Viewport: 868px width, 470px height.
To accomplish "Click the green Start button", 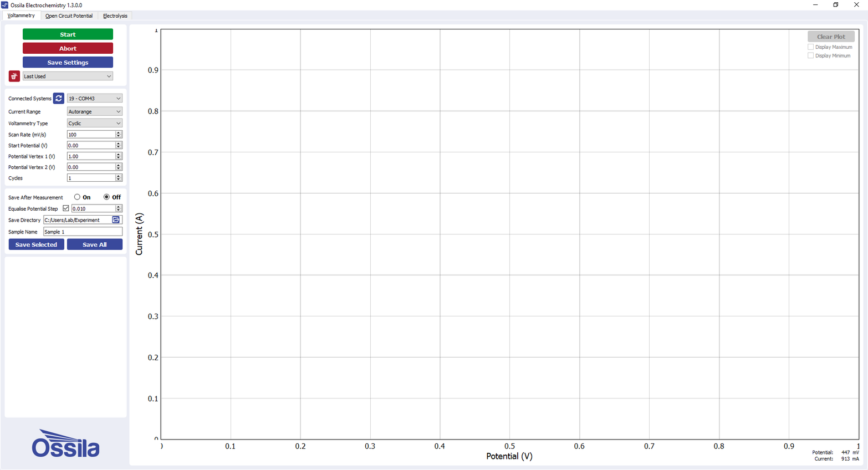I will [68, 34].
